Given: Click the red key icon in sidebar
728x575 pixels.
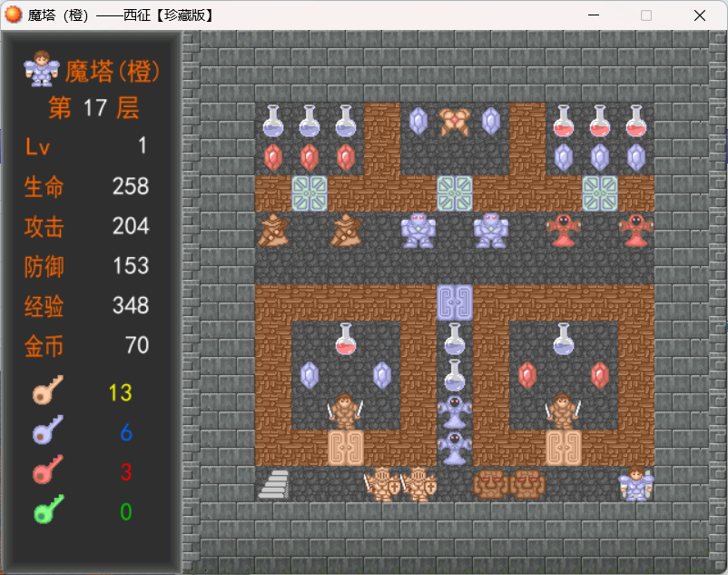Looking at the screenshot, I should [48, 469].
